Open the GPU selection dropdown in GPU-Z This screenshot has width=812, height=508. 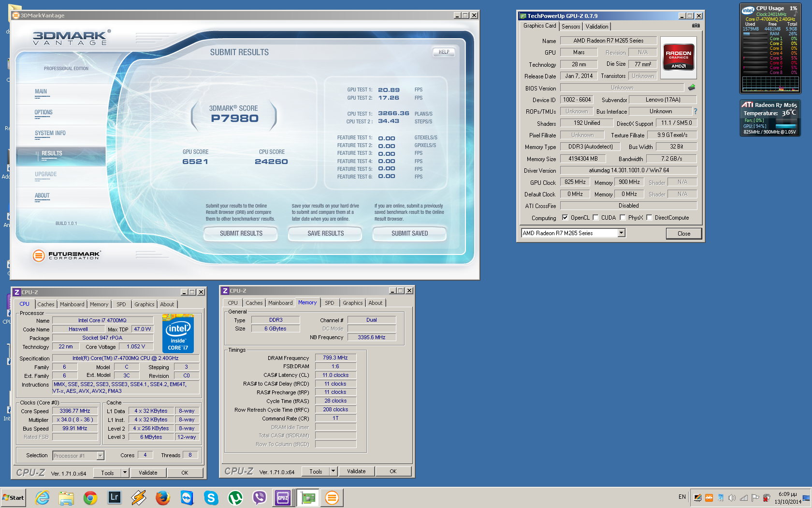coord(622,233)
